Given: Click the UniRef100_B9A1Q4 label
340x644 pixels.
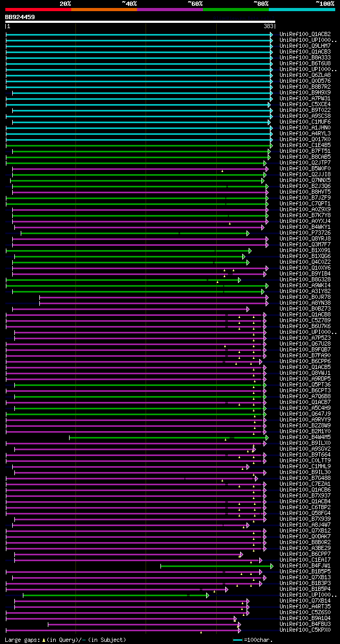Looking at the screenshot, I should (305, 619).
